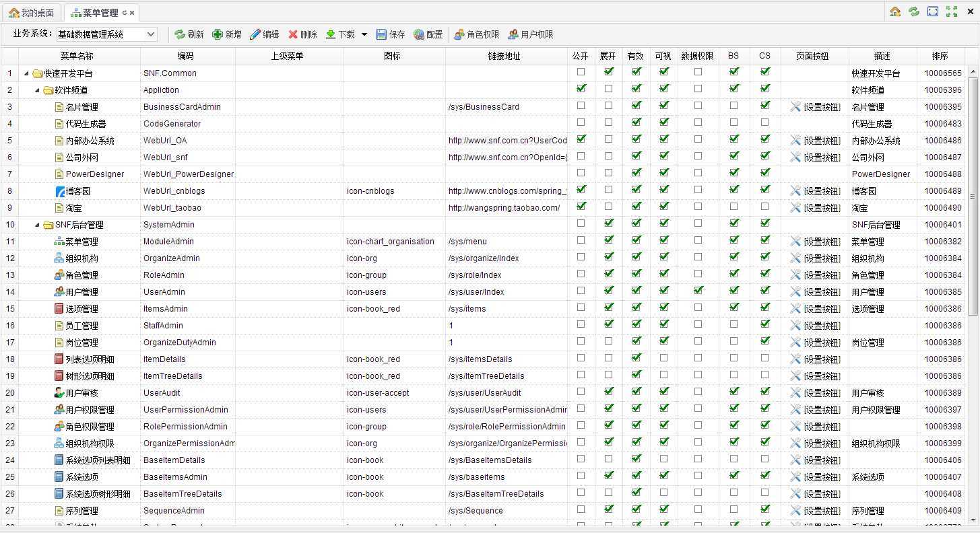Screen dimensions: 980x533
Task: Click the cell text /sys/Sequence
Action: pyautogui.click(x=476, y=511)
